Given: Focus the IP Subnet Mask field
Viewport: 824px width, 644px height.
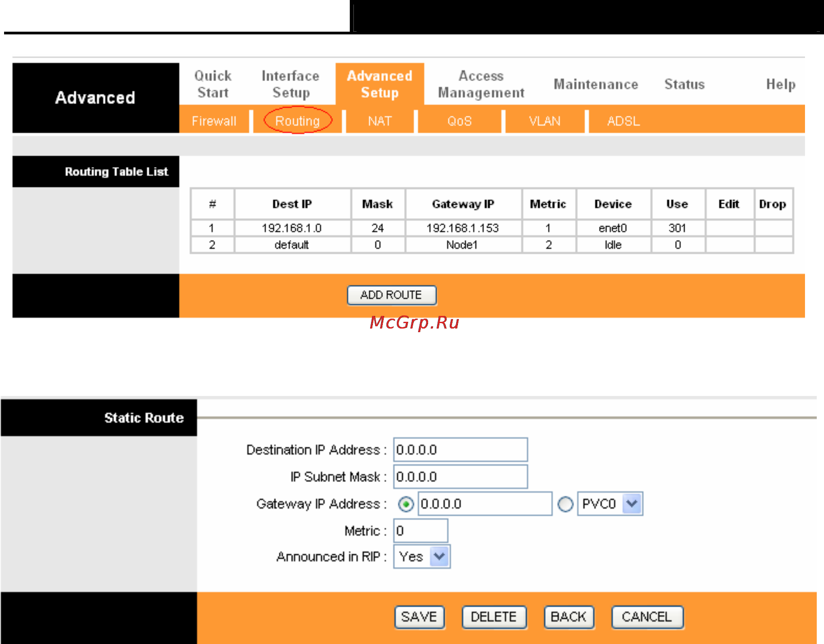Looking at the screenshot, I should click(460, 477).
